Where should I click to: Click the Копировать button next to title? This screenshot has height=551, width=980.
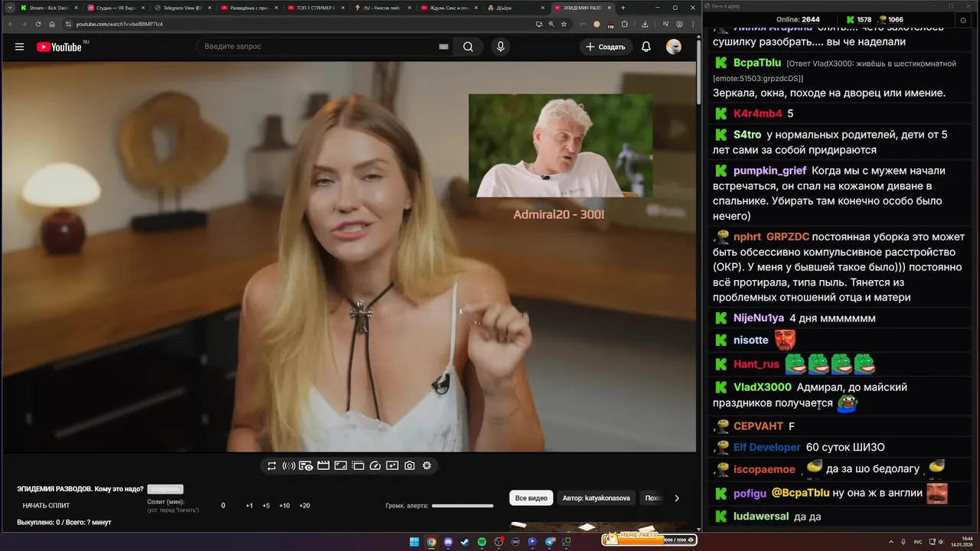(x=165, y=489)
